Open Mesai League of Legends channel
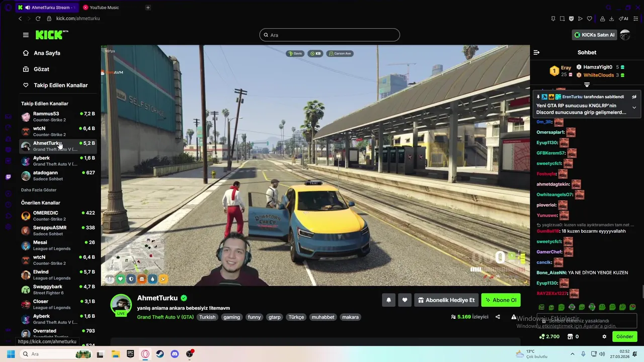The height and width of the screenshot is (362, 644). [x=58, y=245]
